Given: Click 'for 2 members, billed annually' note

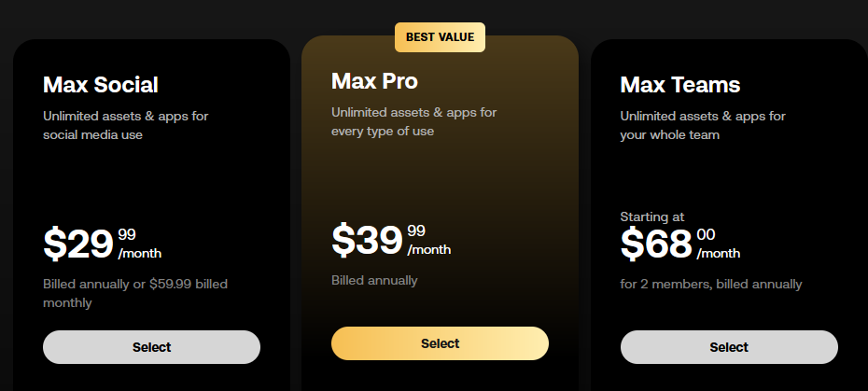Looking at the screenshot, I should [x=711, y=284].
